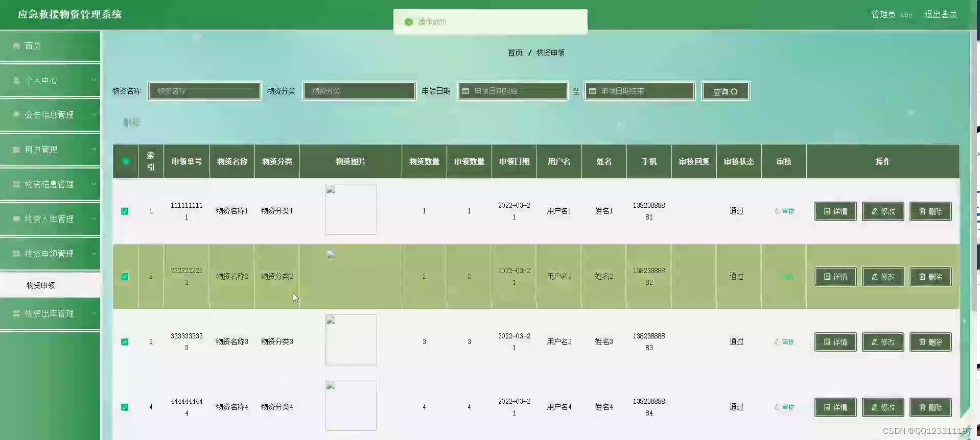Collapse the 物资申领管理 menu arrow
Viewport: 980px width, 440px height.
[94, 254]
